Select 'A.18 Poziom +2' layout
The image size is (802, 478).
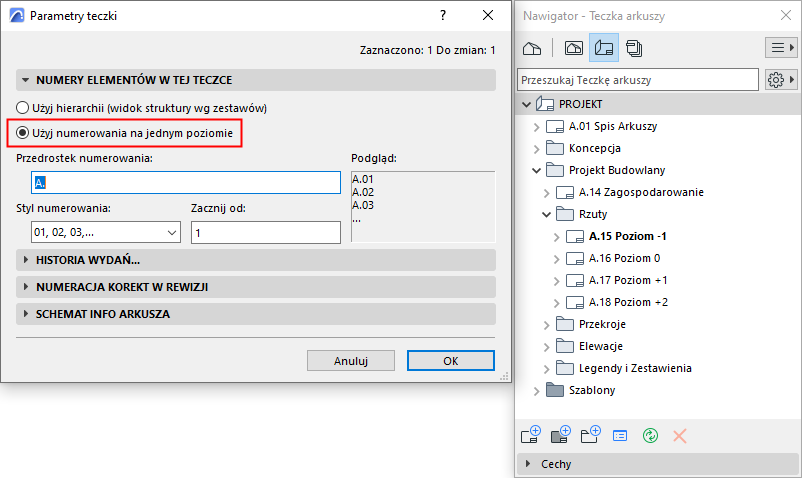click(x=628, y=302)
